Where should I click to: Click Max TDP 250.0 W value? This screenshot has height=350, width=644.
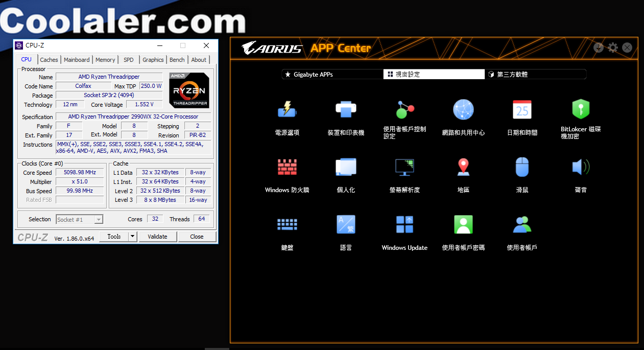[x=151, y=86]
